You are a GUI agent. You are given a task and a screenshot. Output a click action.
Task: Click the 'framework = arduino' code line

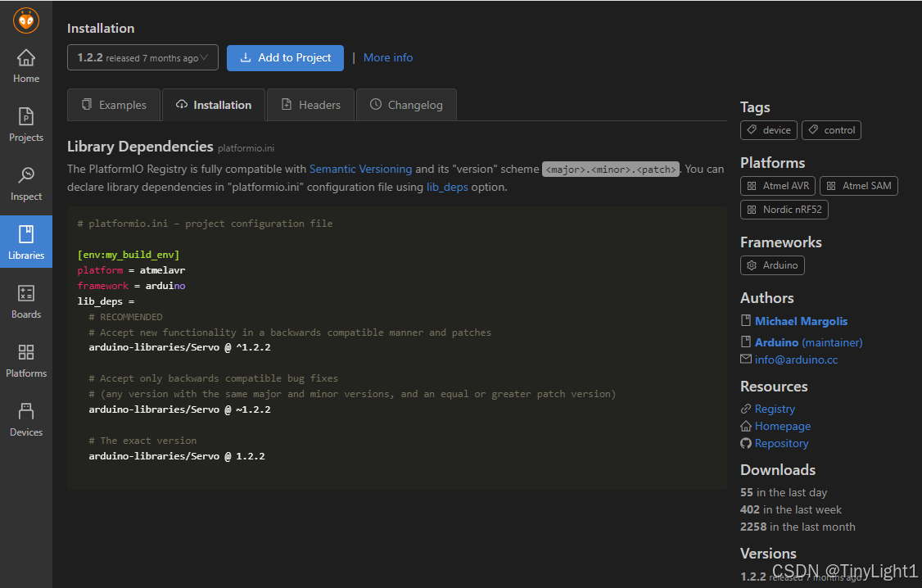click(131, 286)
